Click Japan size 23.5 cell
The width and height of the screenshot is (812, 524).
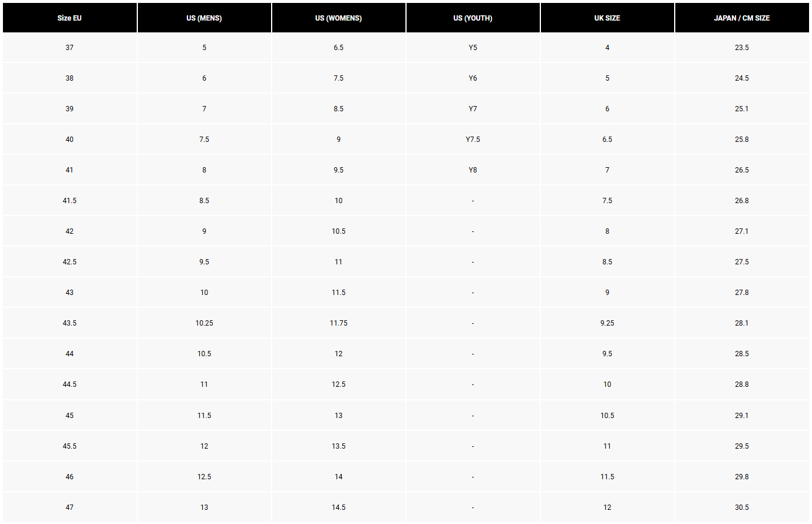pos(741,48)
